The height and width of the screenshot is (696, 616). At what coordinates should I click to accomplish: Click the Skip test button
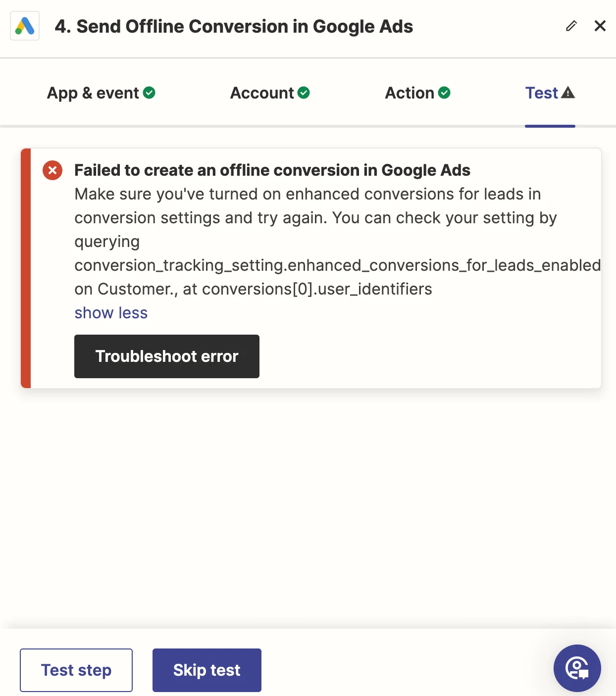[x=206, y=670]
